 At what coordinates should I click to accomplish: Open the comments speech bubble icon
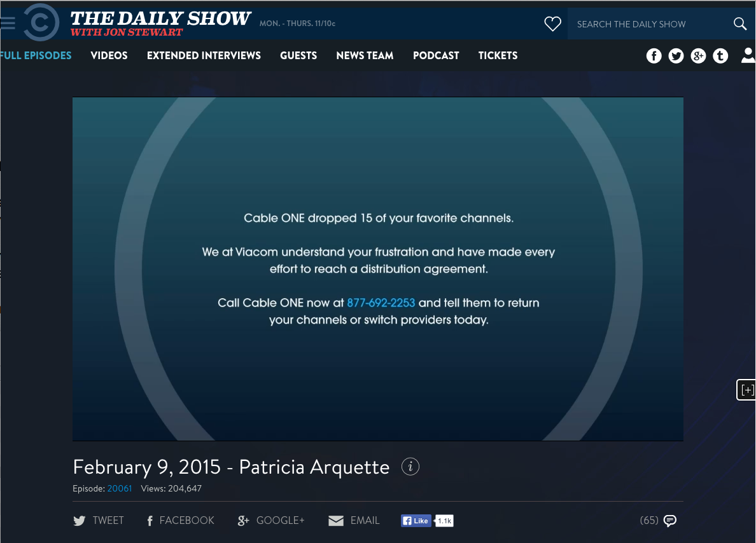pos(670,520)
